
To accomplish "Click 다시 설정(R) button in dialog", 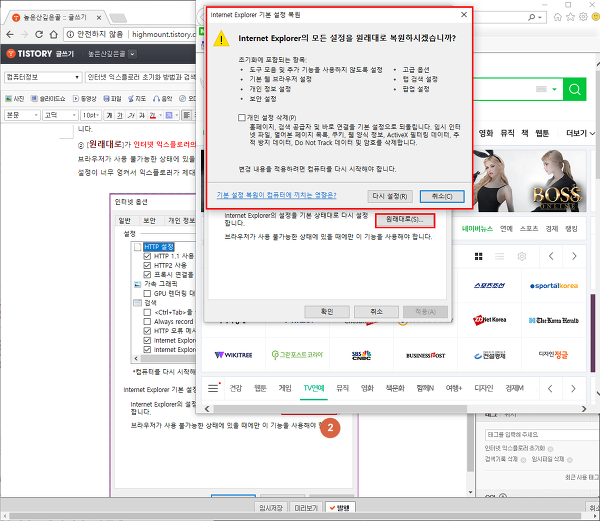I will 390,196.
